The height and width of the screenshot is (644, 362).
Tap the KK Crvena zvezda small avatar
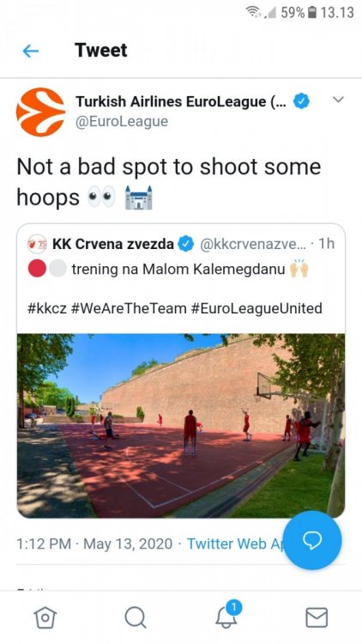[38, 244]
